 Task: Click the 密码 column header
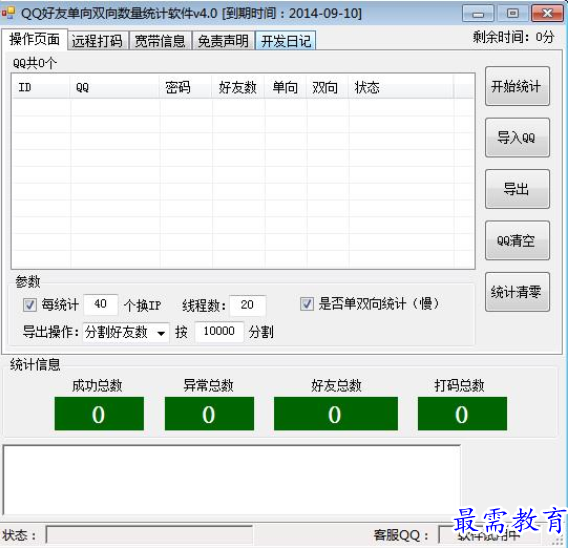(186, 88)
